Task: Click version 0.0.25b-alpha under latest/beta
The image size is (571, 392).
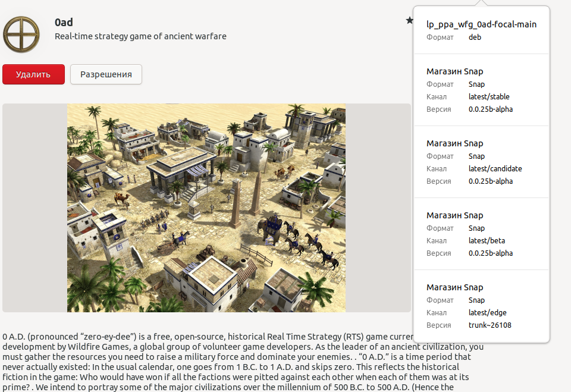Action: (491, 253)
